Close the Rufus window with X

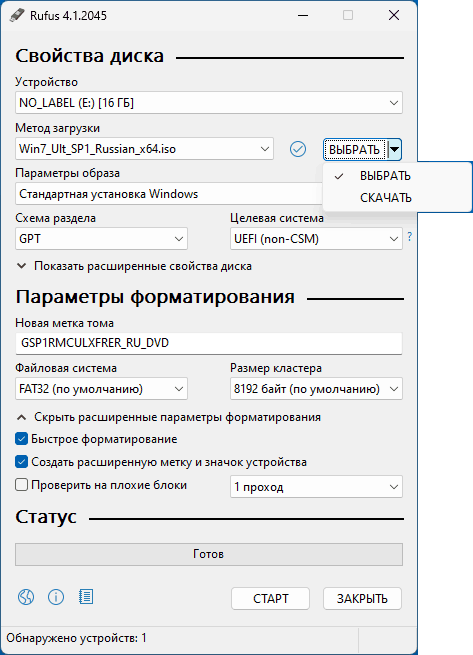[x=394, y=15]
